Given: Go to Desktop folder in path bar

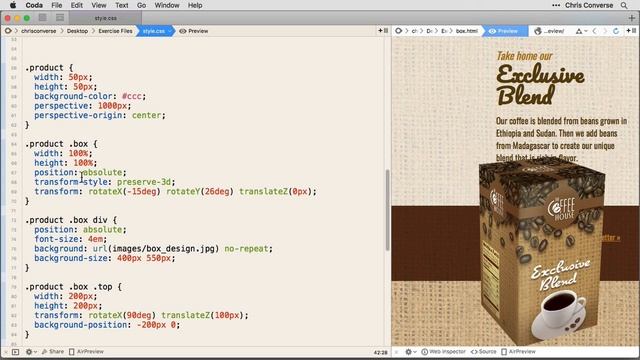Looking at the screenshot, I should tap(78, 31).
